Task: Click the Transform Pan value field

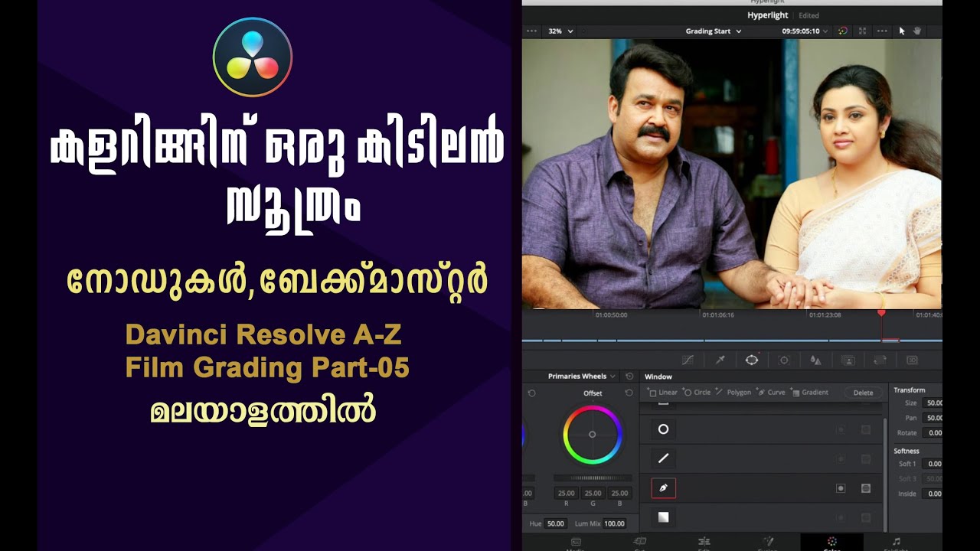Action: 933,418
